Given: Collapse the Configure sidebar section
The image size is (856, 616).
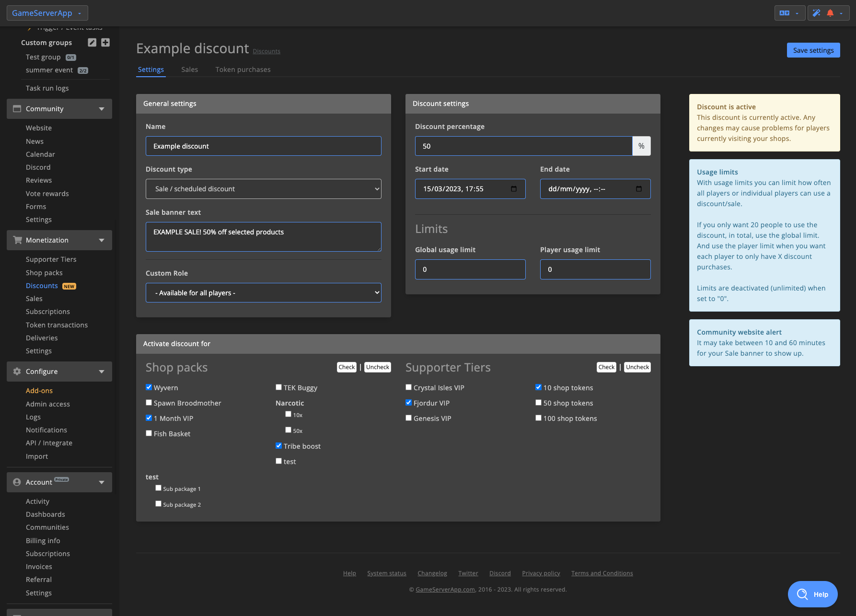Looking at the screenshot, I should click(x=102, y=372).
